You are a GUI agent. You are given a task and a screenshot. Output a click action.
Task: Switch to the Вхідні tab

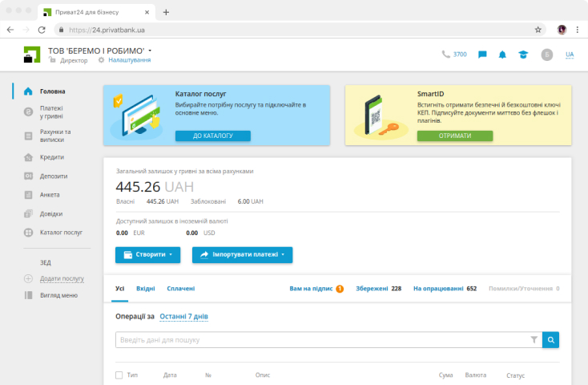(146, 288)
